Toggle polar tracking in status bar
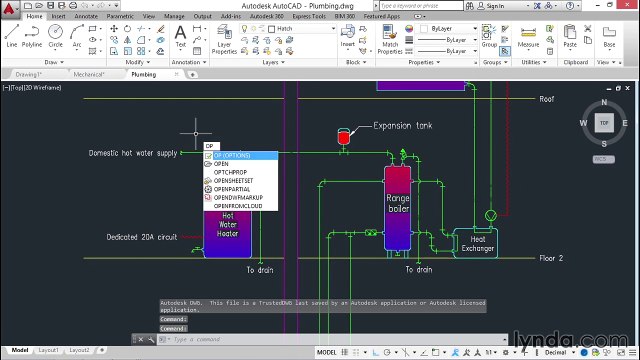The height and width of the screenshot is (360, 640). tap(387, 352)
